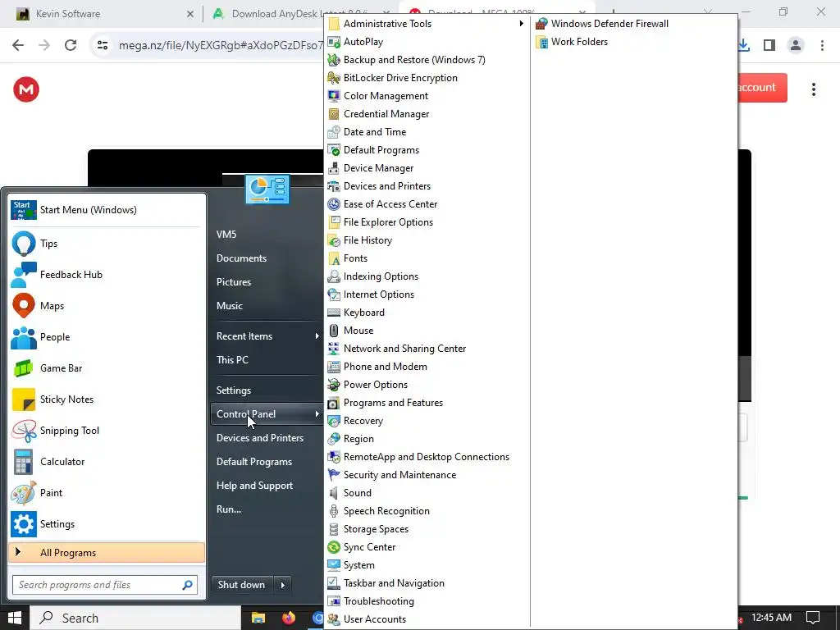Open Internet Options icon
This screenshot has height=630, width=840.
pos(334,294)
